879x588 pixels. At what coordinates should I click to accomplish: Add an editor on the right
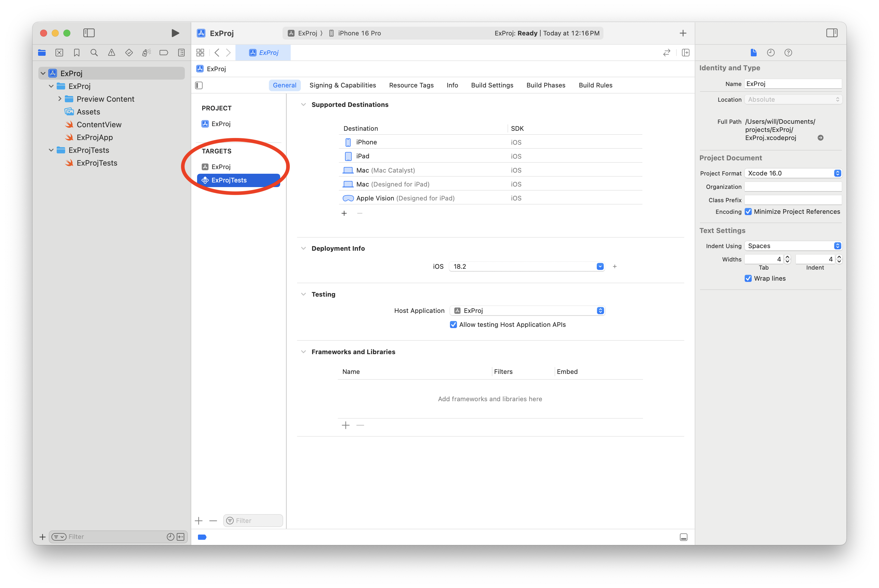tap(685, 53)
